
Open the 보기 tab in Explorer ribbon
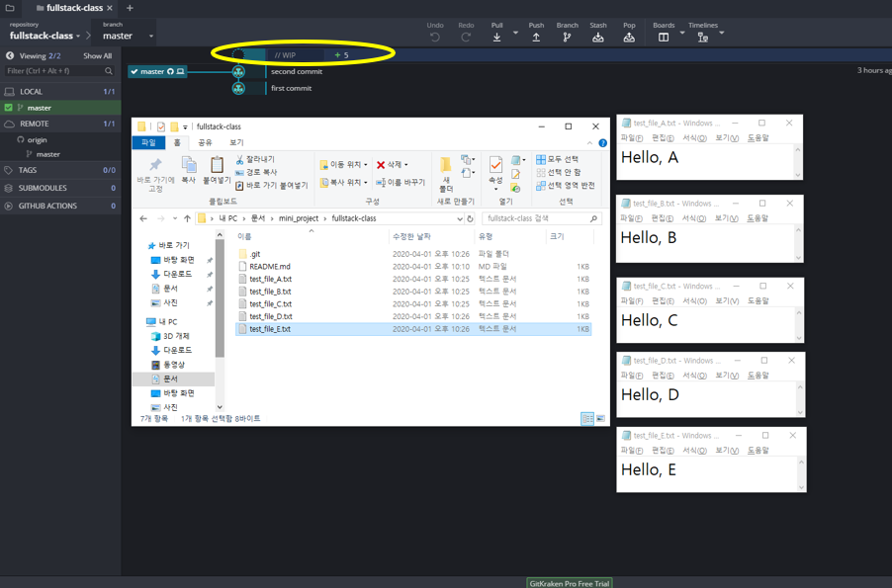pyautogui.click(x=236, y=142)
